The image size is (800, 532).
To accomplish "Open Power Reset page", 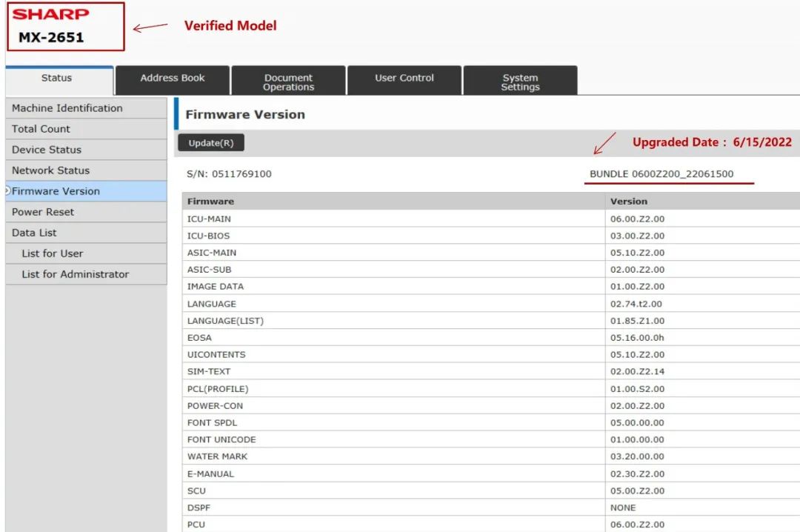I will pyautogui.click(x=43, y=212).
